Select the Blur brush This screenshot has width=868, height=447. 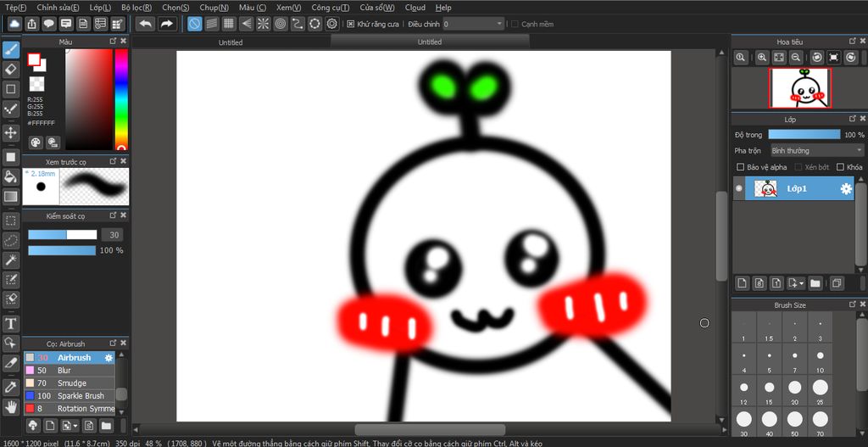70,371
